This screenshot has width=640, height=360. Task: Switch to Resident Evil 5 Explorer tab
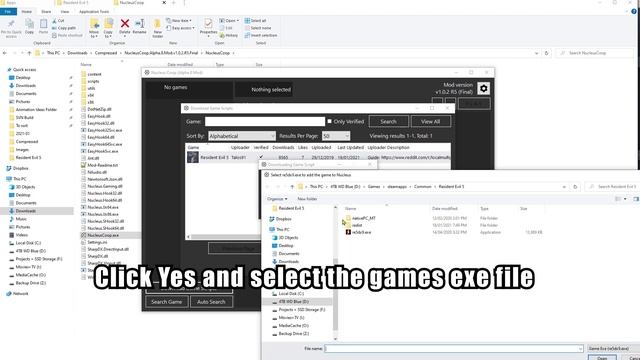coord(76,2)
